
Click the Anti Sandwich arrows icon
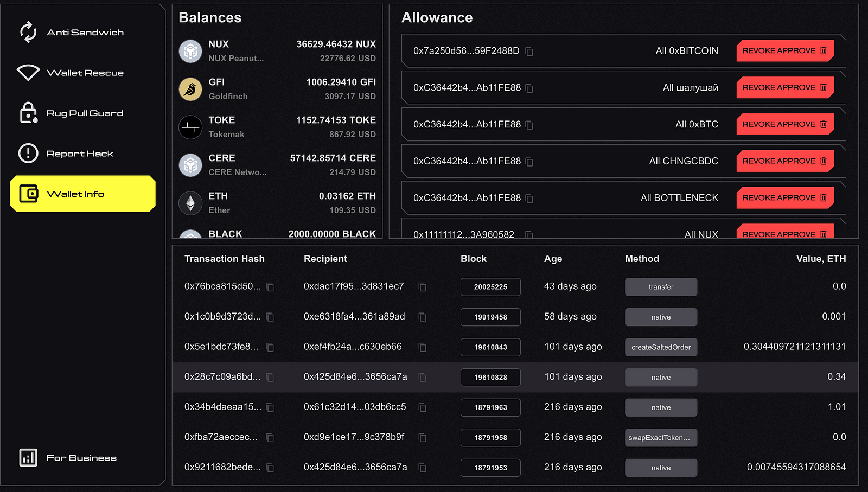(x=28, y=32)
